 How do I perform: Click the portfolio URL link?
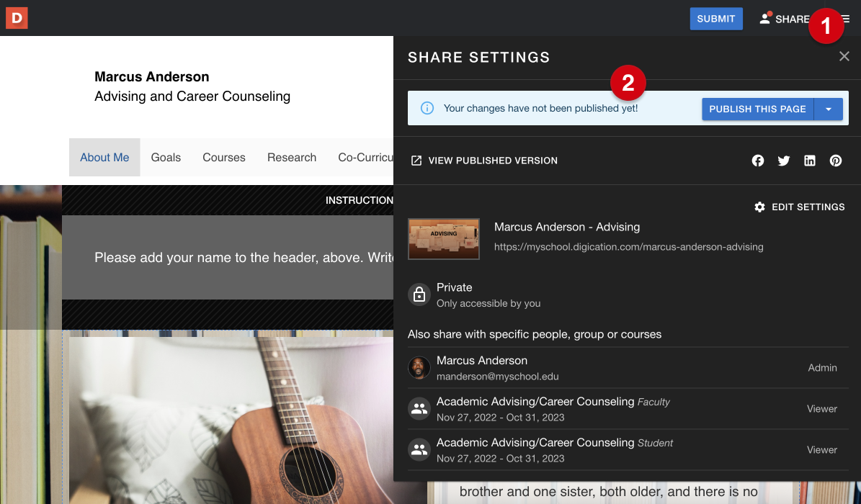coord(628,246)
